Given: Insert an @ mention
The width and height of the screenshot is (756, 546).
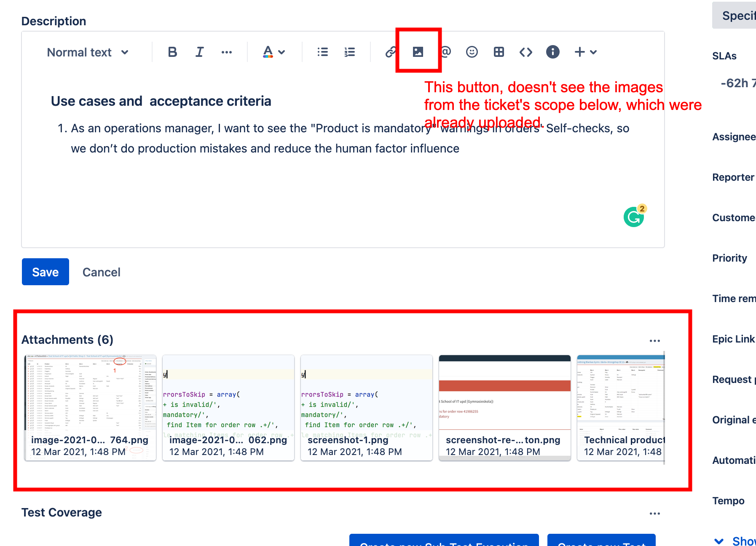Looking at the screenshot, I should coord(446,52).
